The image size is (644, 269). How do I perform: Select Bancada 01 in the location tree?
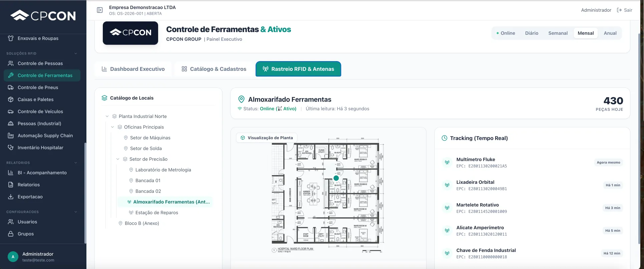[x=148, y=180]
